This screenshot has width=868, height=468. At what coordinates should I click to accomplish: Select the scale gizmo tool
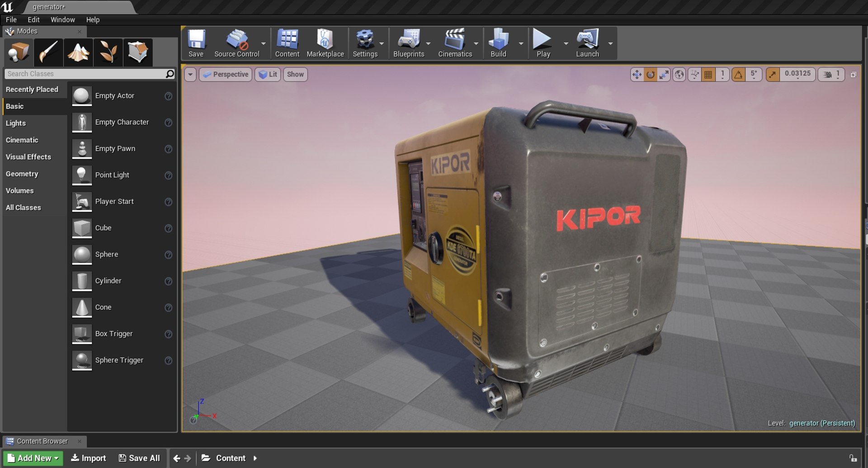(x=664, y=75)
